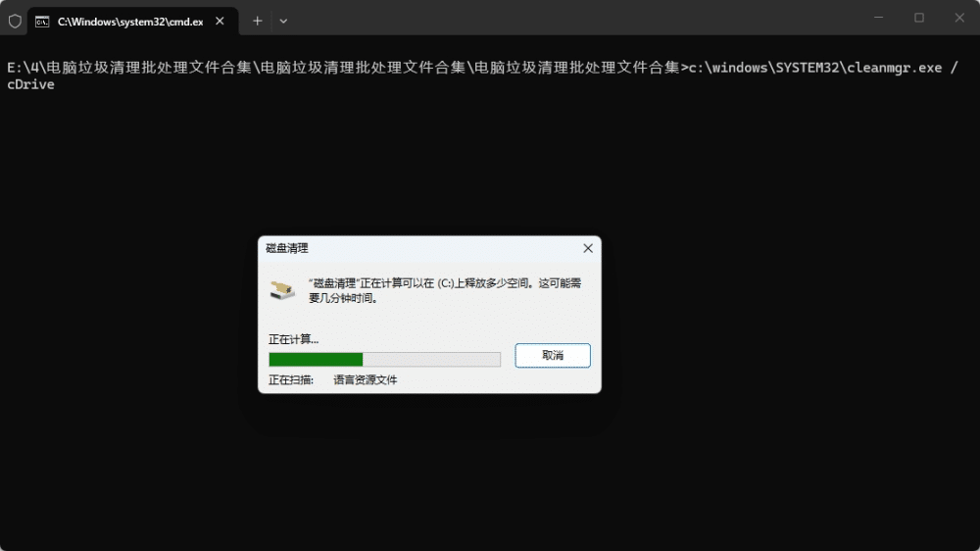This screenshot has width=980, height=551.
Task: Click the green scanning progress bar
Action: pyautogui.click(x=384, y=359)
